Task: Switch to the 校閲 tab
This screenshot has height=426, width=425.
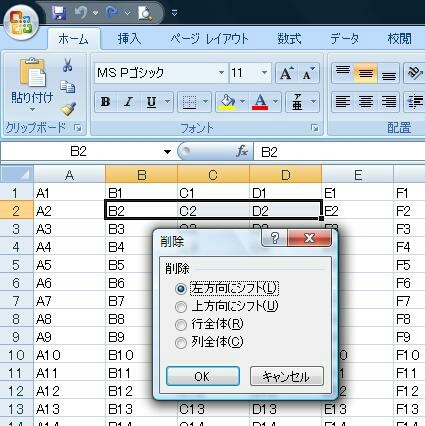Action: tap(399, 39)
